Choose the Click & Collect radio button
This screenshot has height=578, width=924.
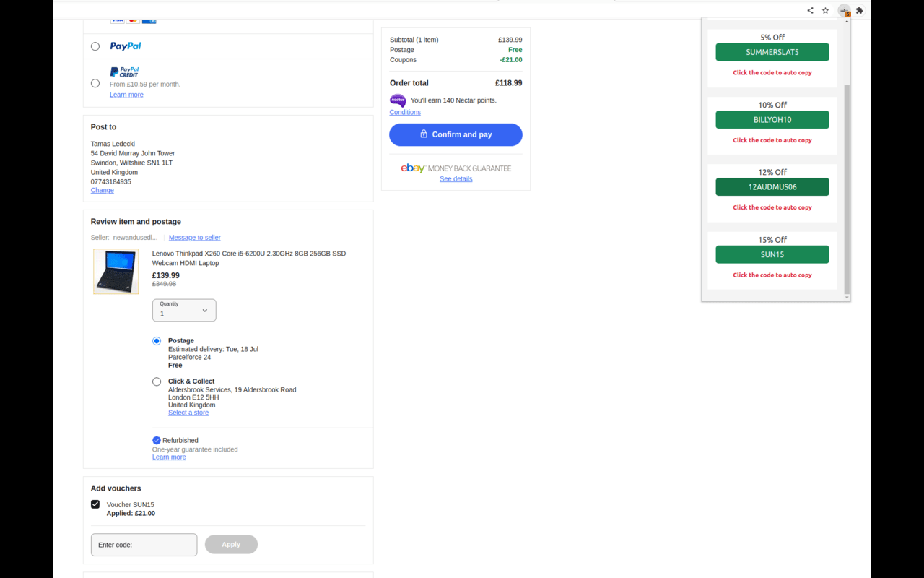[x=157, y=381]
